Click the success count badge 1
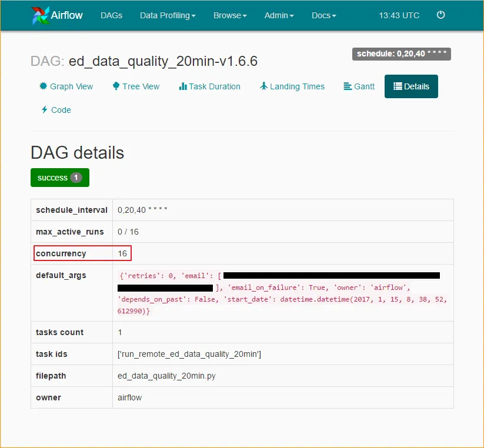Image resolution: width=484 pixels, height=448 pixels. (x=76, y=178)
